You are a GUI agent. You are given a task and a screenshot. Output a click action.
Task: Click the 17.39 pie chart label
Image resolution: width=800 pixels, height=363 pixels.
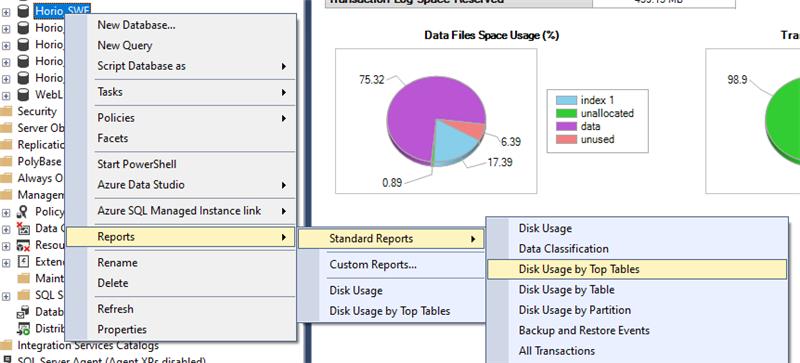pyautogui.click(x=500, y=162)
